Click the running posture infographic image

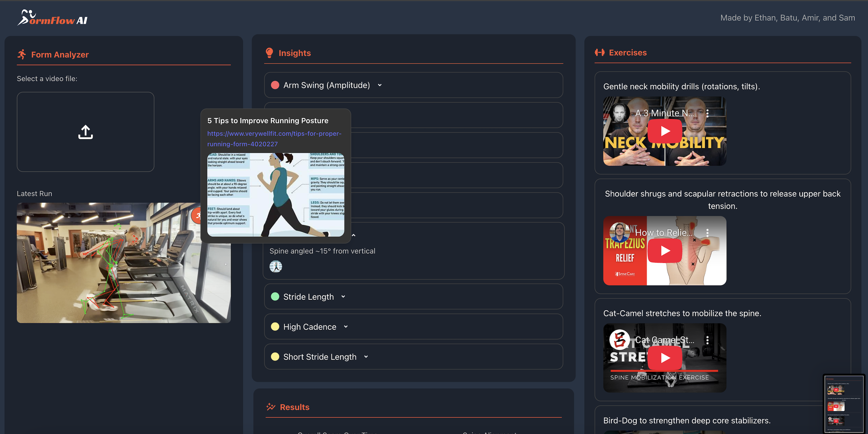pos(275,194)
